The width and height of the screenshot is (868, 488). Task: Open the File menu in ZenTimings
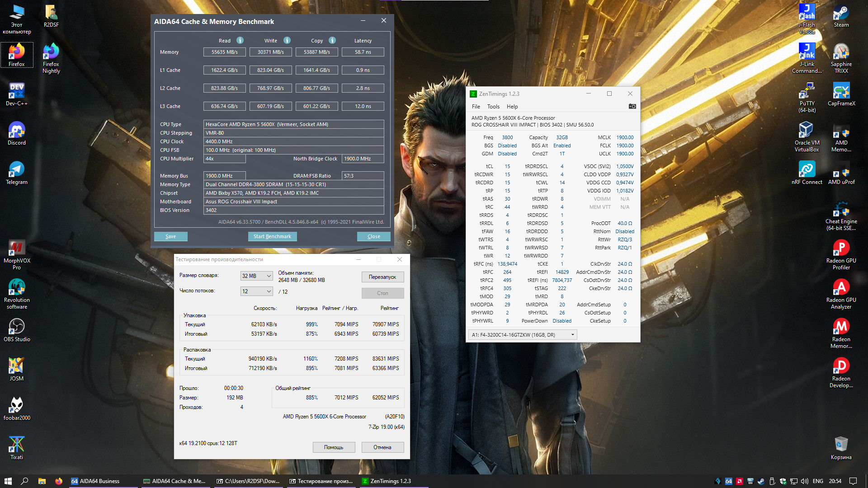click(x=476, y=107)
